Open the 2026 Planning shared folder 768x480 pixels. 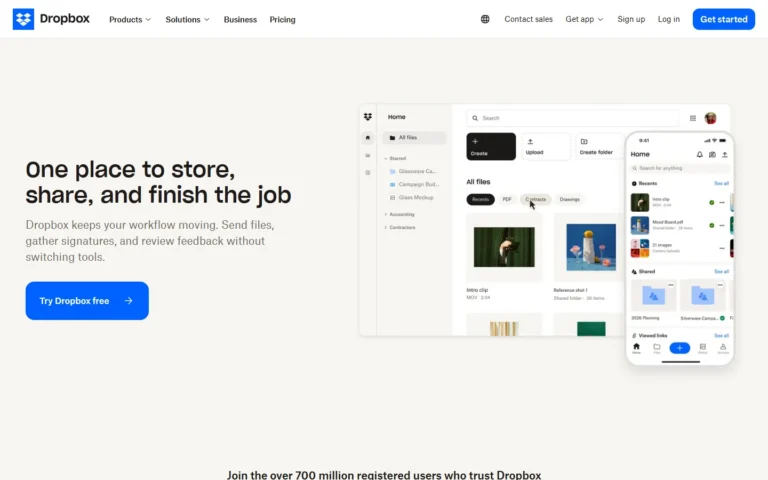point(653,295)
